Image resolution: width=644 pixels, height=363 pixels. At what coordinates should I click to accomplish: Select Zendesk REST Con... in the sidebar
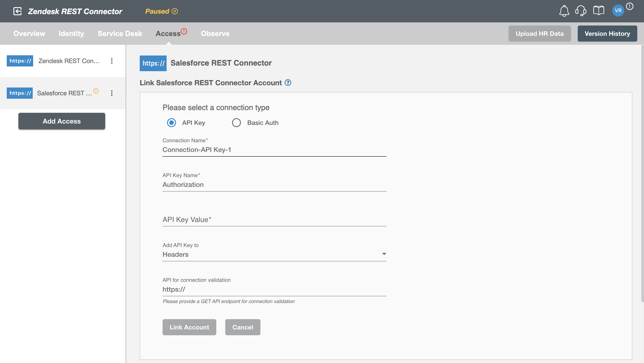tap(69, 61)
